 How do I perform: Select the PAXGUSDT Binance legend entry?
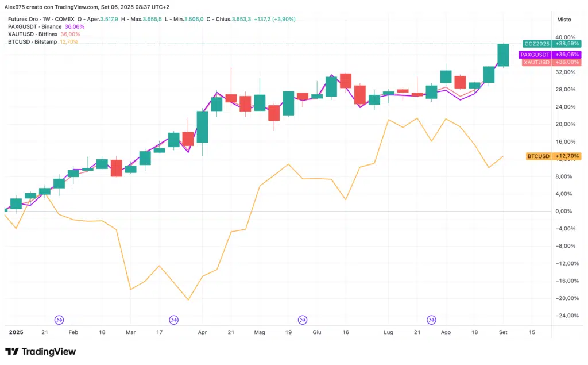[x=36, y=26]
